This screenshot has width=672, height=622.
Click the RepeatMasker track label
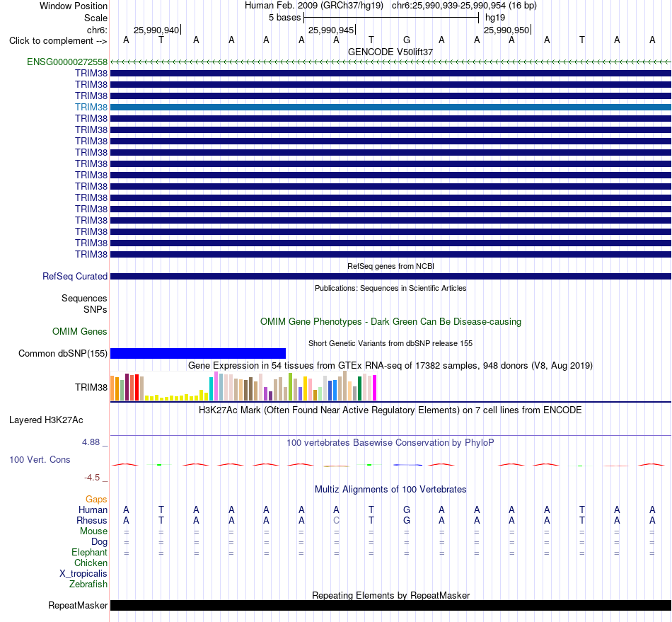[78, 605]
